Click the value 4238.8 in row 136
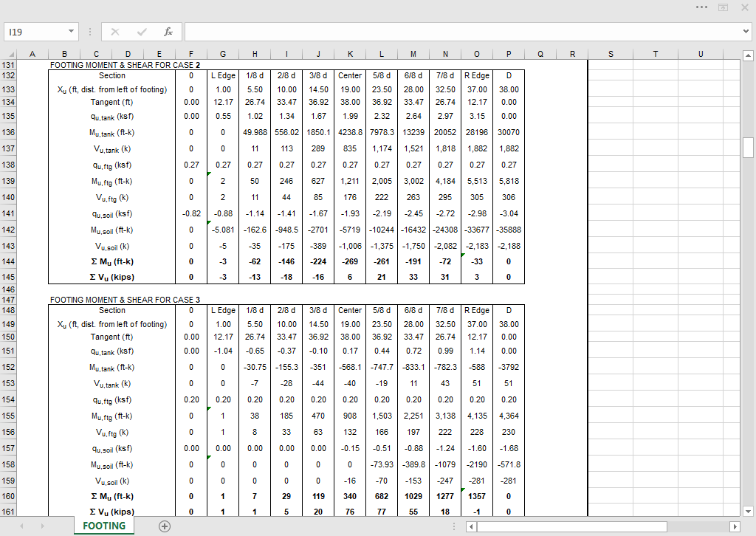The image size is (756, 536). [x=350, y=132]
